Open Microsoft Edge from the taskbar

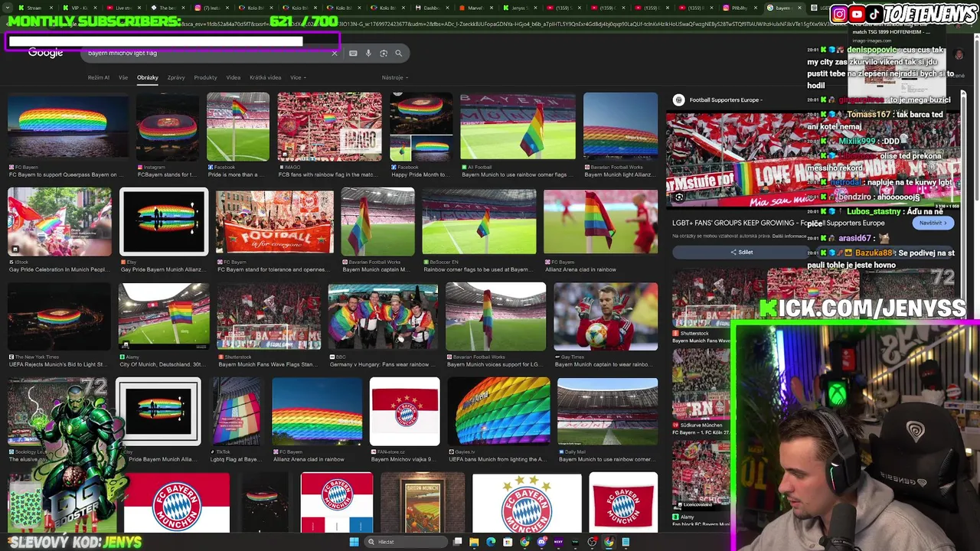pyautogui.click(x=491, y=542)
